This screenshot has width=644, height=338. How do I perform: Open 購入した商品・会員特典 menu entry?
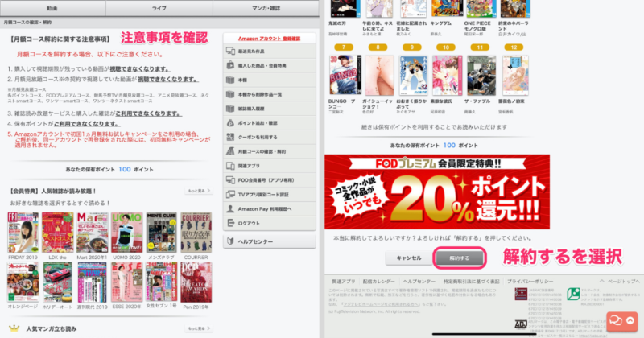point(270,66)
